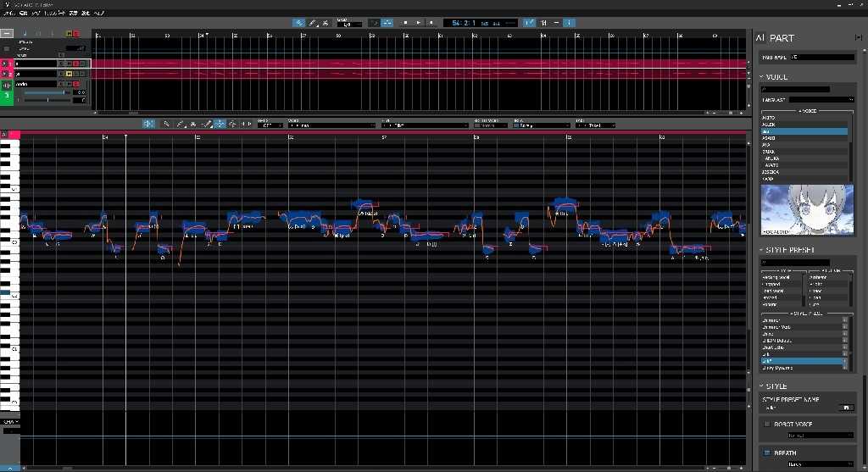Toggle the highlighted auto-scroll button beside loop
Screen dimensions: 868x472
pyautogui.click(x=387, y=23)
